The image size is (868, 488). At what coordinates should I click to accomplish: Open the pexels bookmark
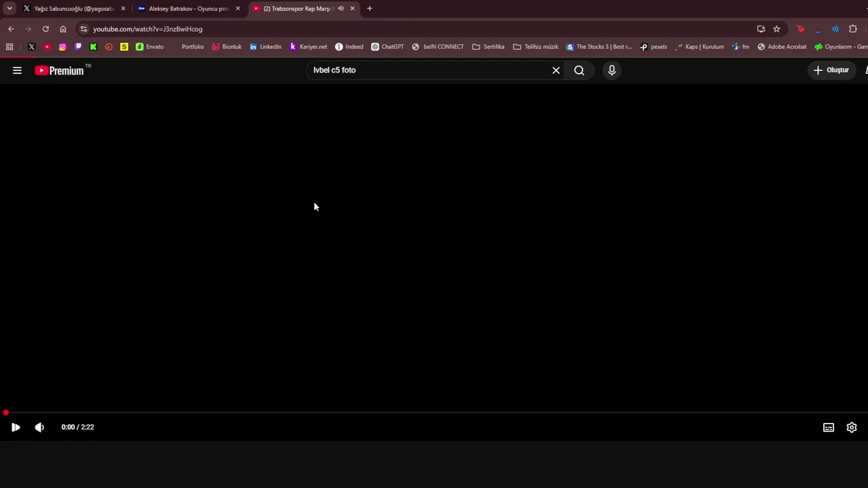click(654, 47)
